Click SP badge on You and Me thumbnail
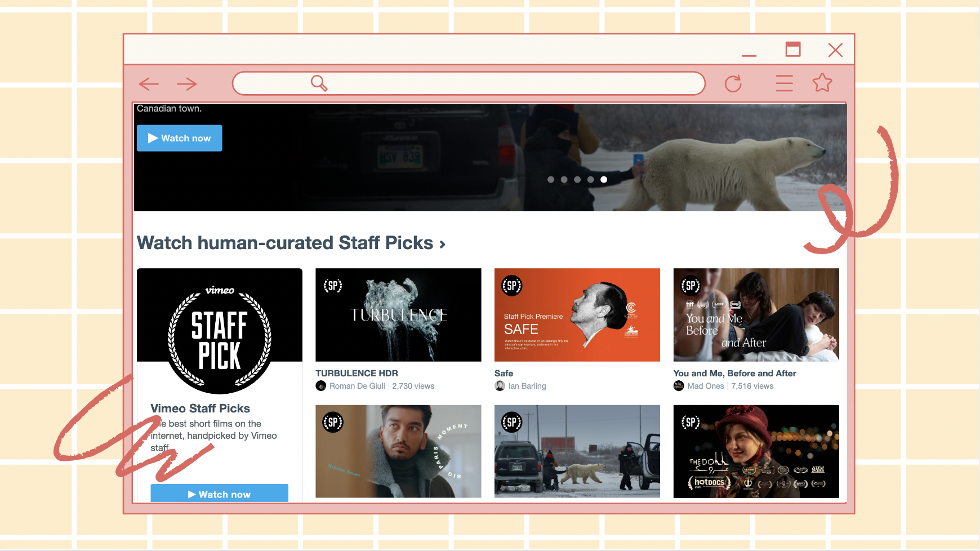This screenshot has height=551, width=980. tap(691, 286)
